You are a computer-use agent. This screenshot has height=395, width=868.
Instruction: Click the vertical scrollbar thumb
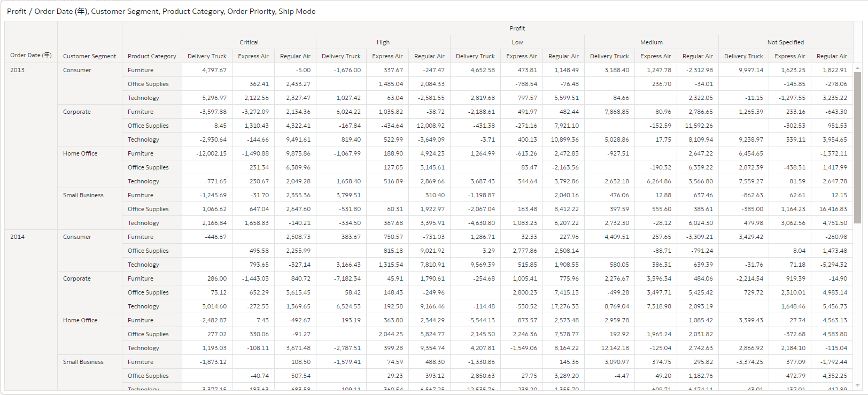857,148
